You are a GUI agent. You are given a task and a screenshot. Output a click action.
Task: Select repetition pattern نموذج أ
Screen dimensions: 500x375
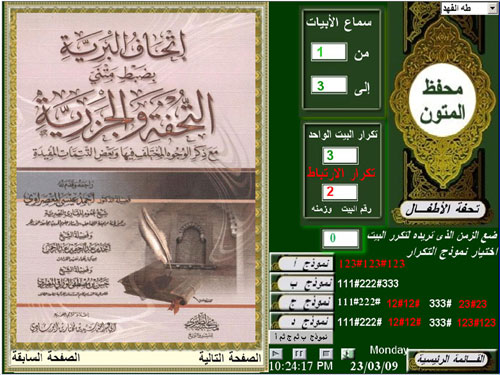pyautogui.click(x=302, y=264)
